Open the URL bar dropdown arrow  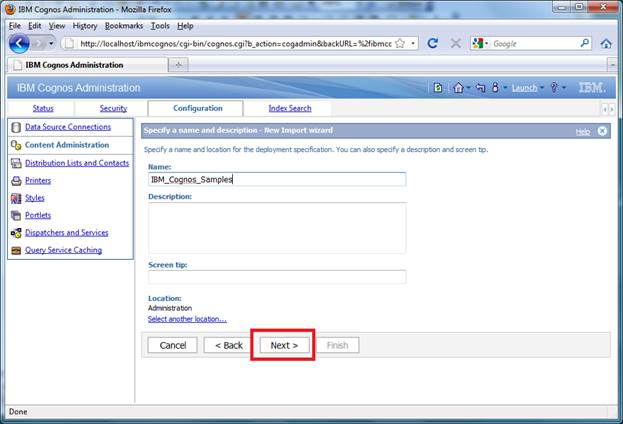[413, 43]
